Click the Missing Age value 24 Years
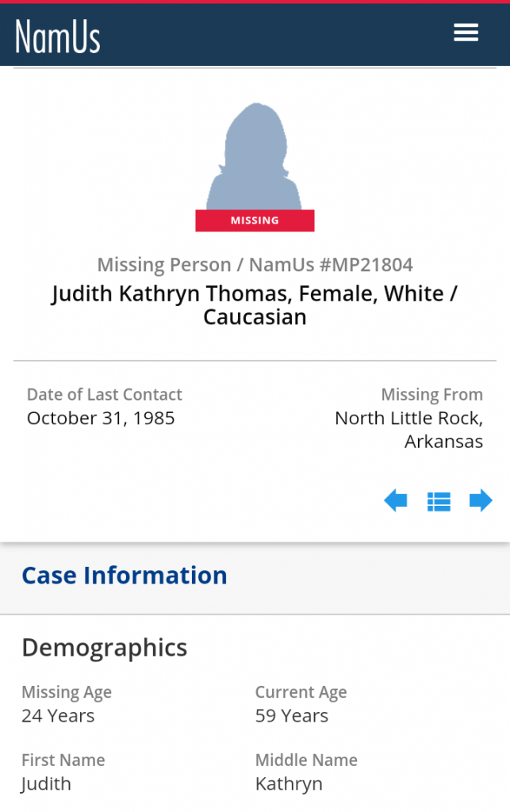The height and width of the screenshot is (812, 510). (x=58, y=716)
